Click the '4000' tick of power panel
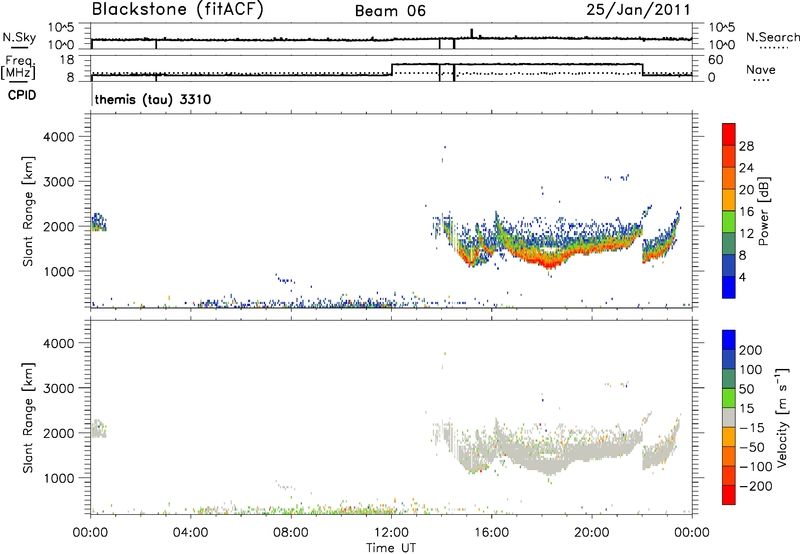 pos(59,137)
